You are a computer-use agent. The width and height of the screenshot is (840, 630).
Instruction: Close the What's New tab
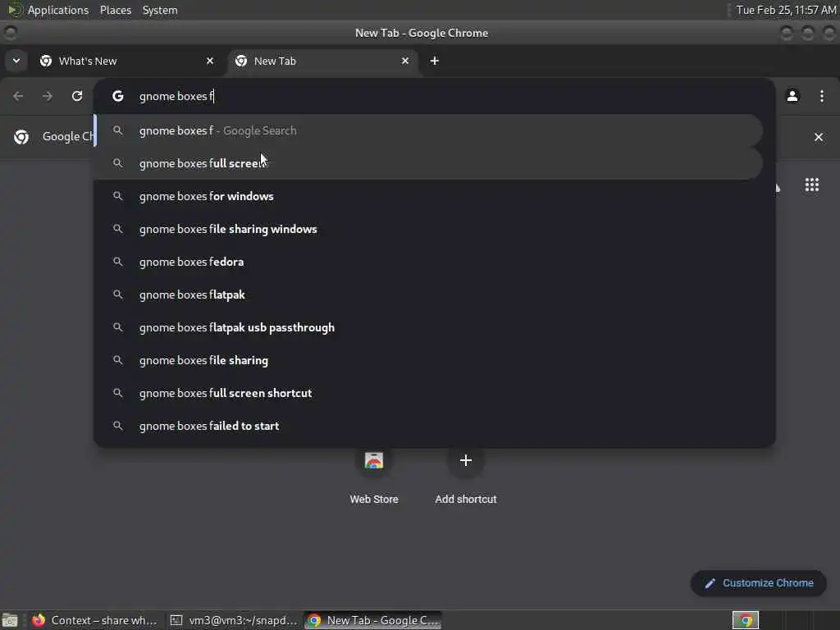210,61
